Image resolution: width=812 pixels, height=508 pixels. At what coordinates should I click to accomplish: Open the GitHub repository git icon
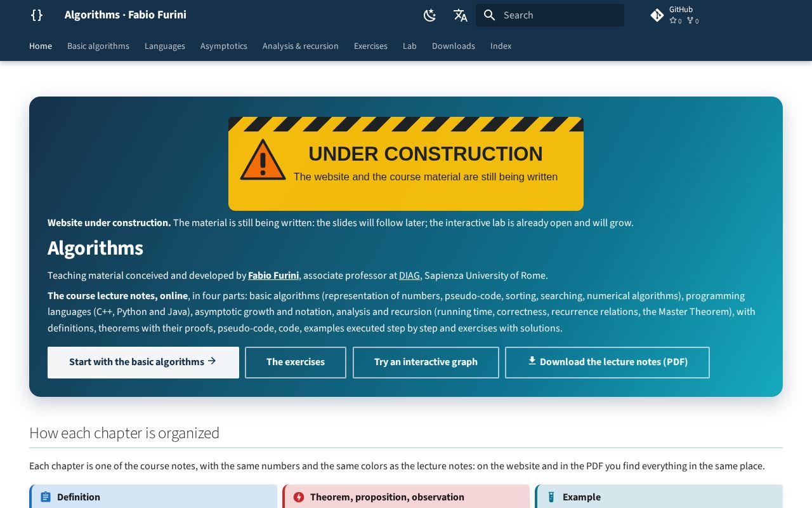[657, 15]
